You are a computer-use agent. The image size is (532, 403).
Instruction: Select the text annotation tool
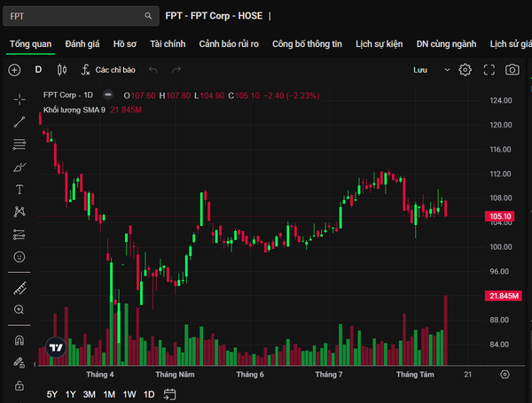[x=20, y=190]
